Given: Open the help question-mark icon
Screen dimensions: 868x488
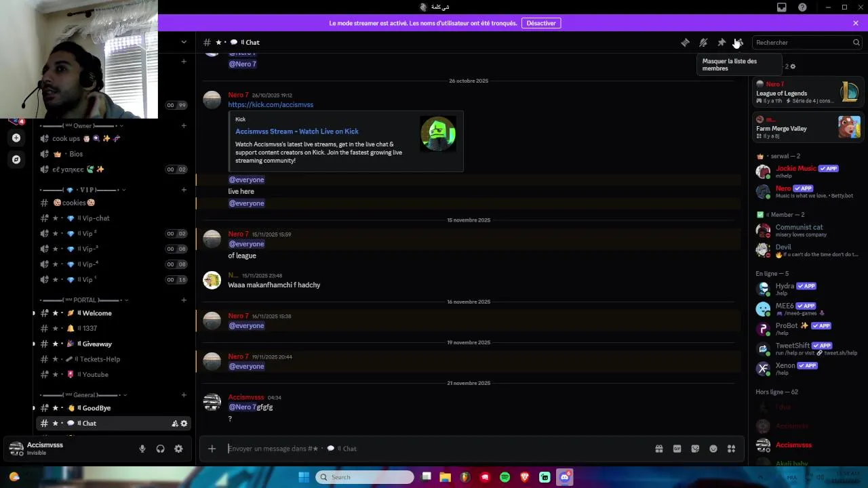Looking at the screenshot, I should (803, 7).
